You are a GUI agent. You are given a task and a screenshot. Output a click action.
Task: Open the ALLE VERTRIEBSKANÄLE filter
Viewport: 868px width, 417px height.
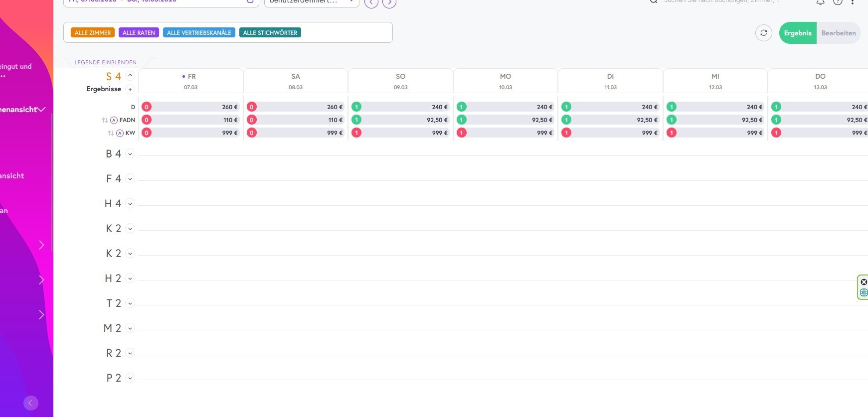[x=199, y=33]
